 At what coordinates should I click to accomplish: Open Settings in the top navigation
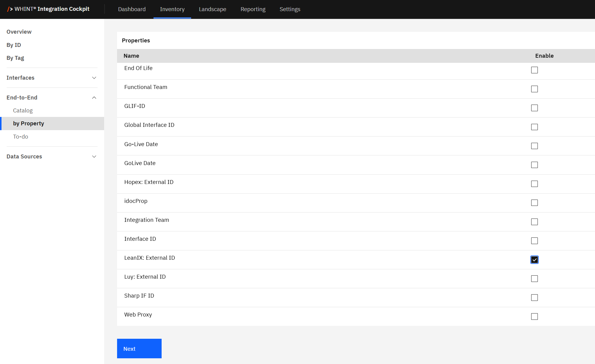290,9
